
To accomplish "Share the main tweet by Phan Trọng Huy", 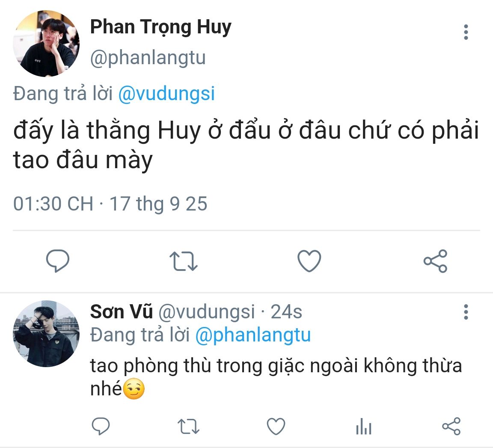I will tap(435, 261).
